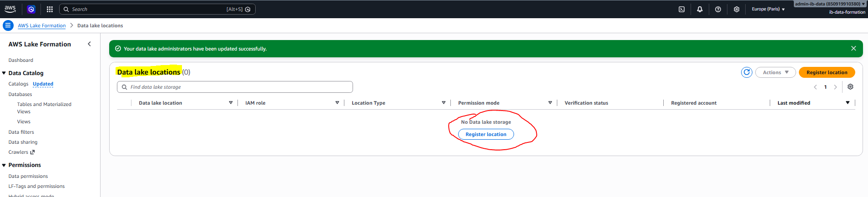The height and width of the screenshot is (197, 868).
Task: Click Register location button in empty table
Action: tap(486, 134)
